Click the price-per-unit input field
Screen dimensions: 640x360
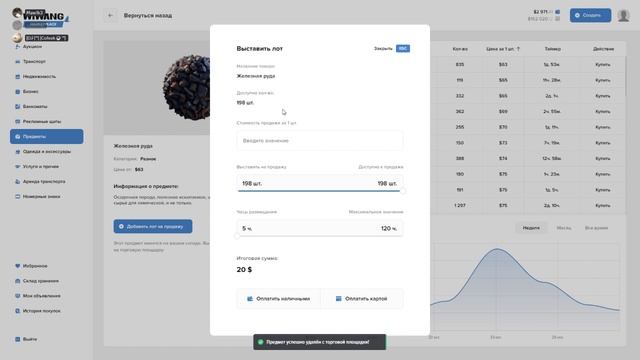coord(320,140)
